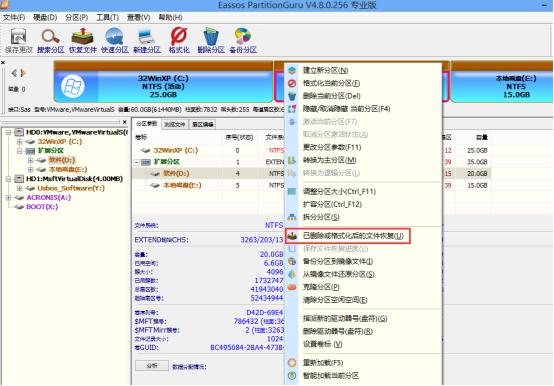Expand 本地磁盘(E:) node in the disk tree
This screenshot has height=386, width=554.
click(x=31, y=170)
